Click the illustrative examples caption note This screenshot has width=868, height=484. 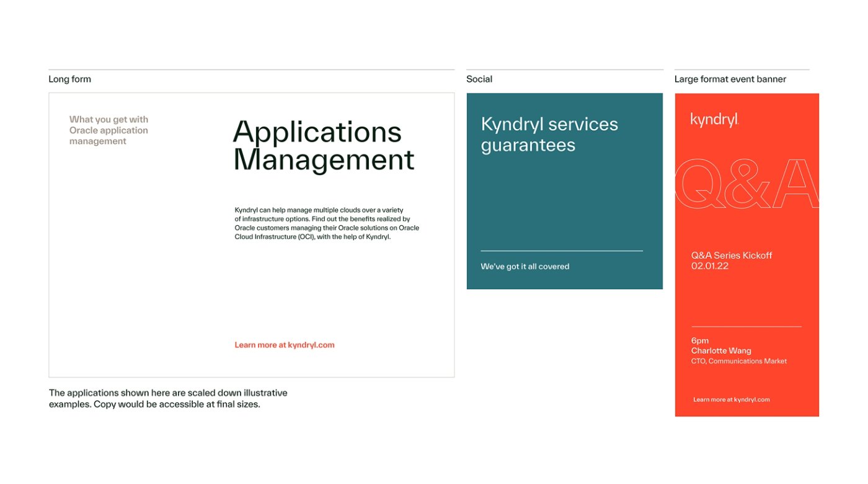[x=168, y=398]
